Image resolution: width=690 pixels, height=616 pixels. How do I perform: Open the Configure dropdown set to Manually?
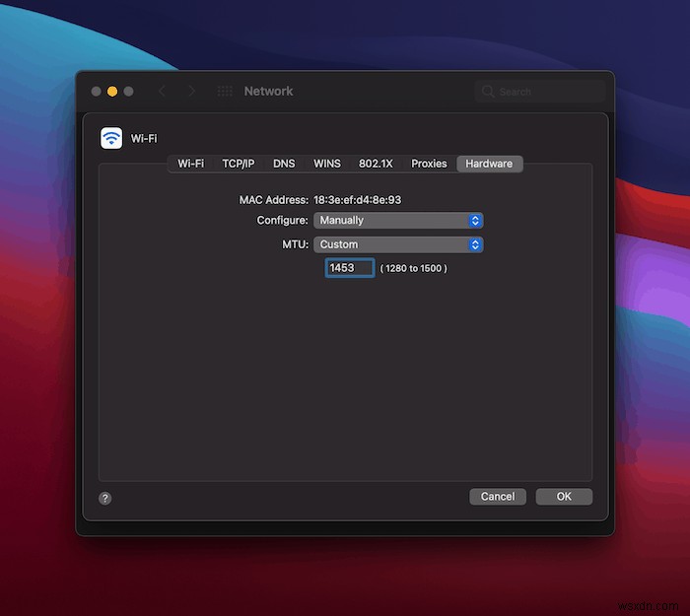coord(398,221)
